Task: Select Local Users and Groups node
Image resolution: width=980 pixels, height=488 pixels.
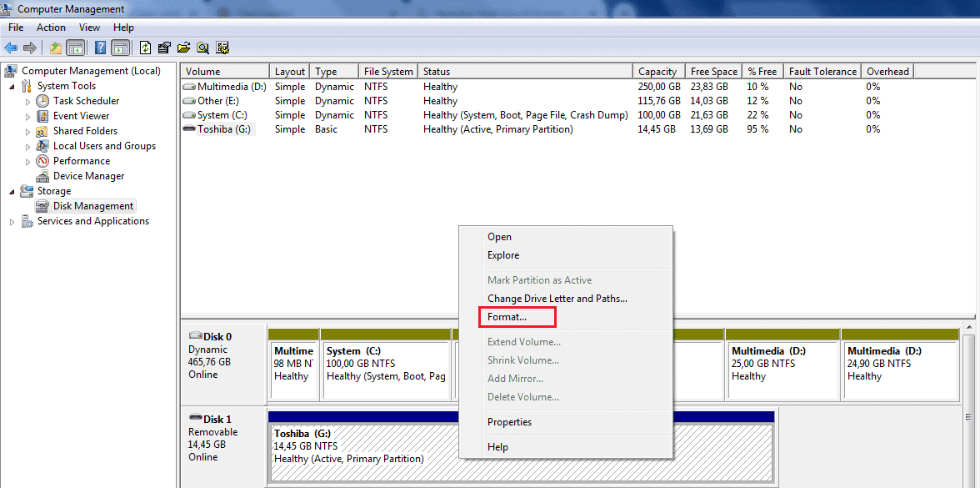Action: coord(104,146)
